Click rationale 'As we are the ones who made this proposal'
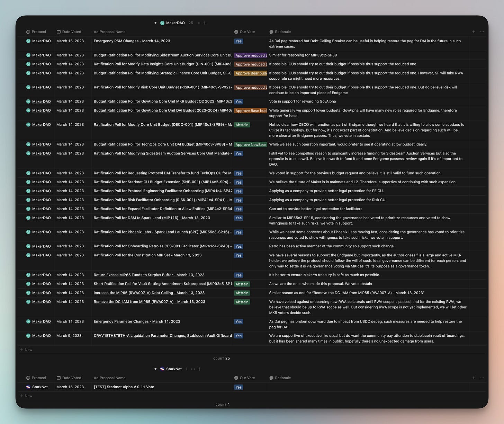This screenshot has height=424, width=504. (321, 284)
